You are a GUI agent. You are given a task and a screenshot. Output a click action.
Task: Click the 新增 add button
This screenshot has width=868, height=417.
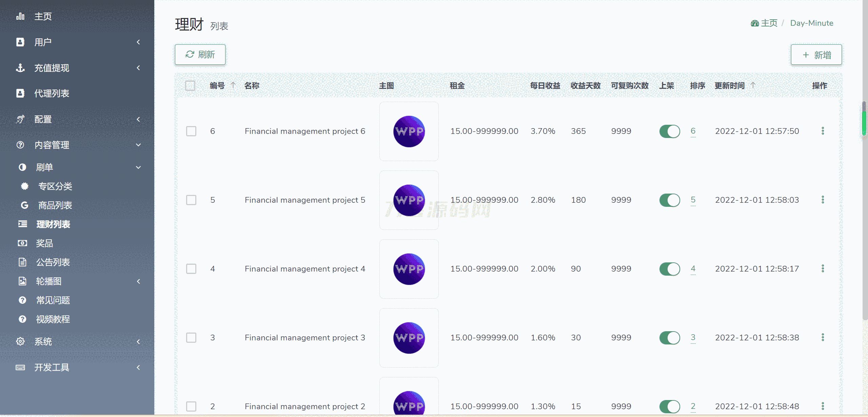816,55
